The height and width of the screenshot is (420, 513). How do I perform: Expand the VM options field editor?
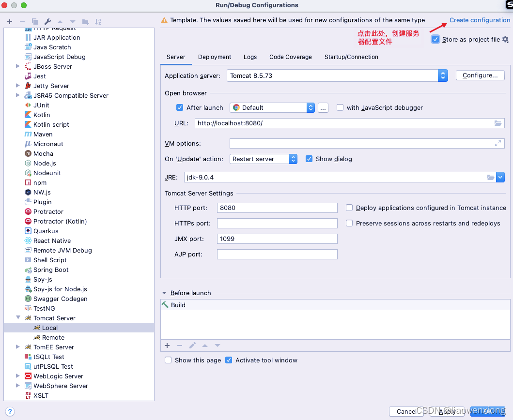(x=498, y=144)
